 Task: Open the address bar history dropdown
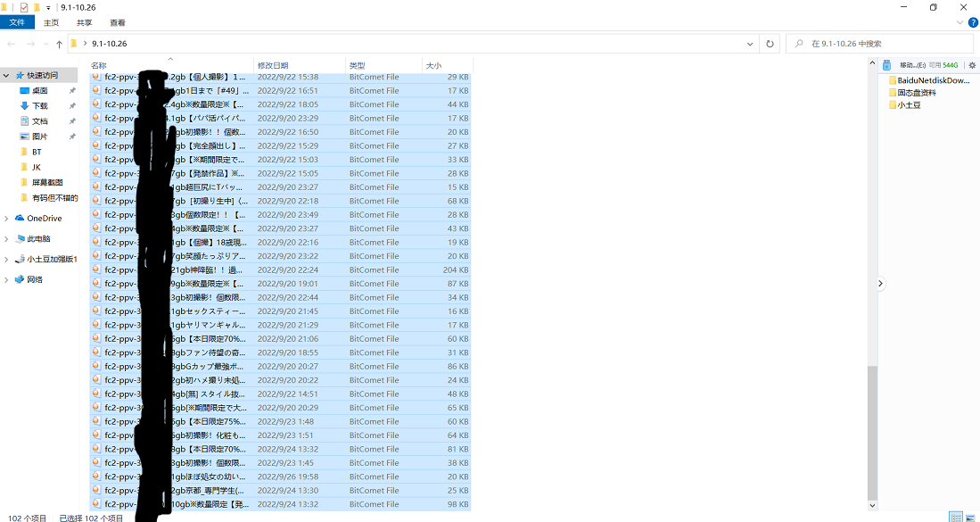(x=750, y=44)
